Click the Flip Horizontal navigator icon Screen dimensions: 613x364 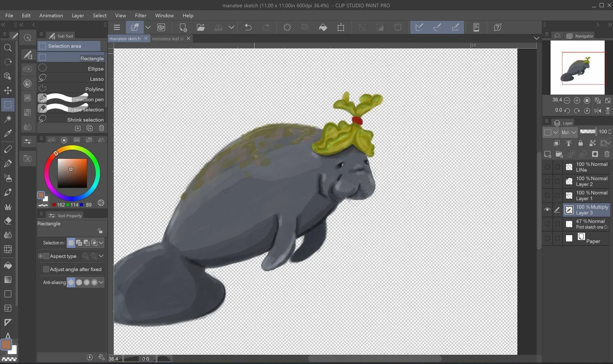pos(597,110)
